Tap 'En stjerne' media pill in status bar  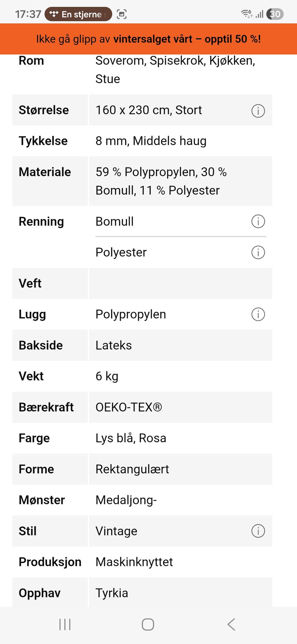[78, 14]
